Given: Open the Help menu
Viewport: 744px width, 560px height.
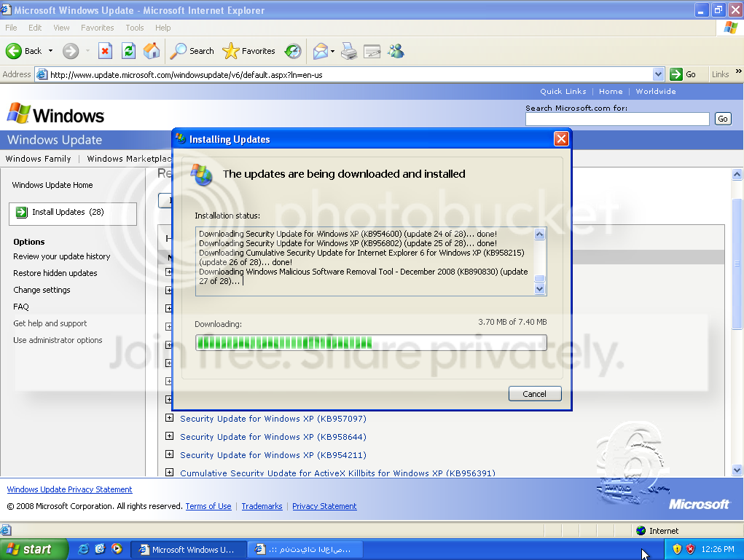Looking at the screenshot, I should [162, 28].
